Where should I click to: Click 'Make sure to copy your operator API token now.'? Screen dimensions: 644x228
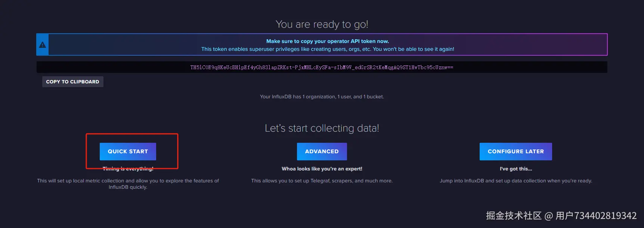pos(328,41)
